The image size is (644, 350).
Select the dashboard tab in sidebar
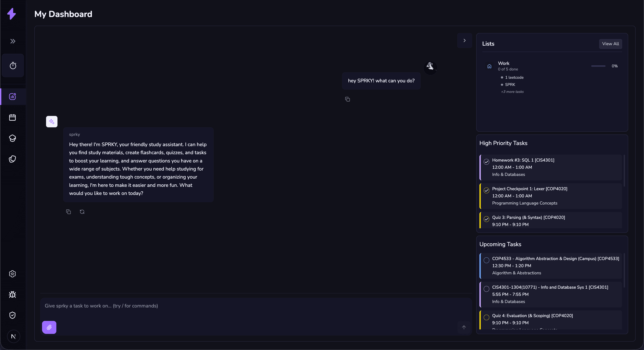(13, 97)
